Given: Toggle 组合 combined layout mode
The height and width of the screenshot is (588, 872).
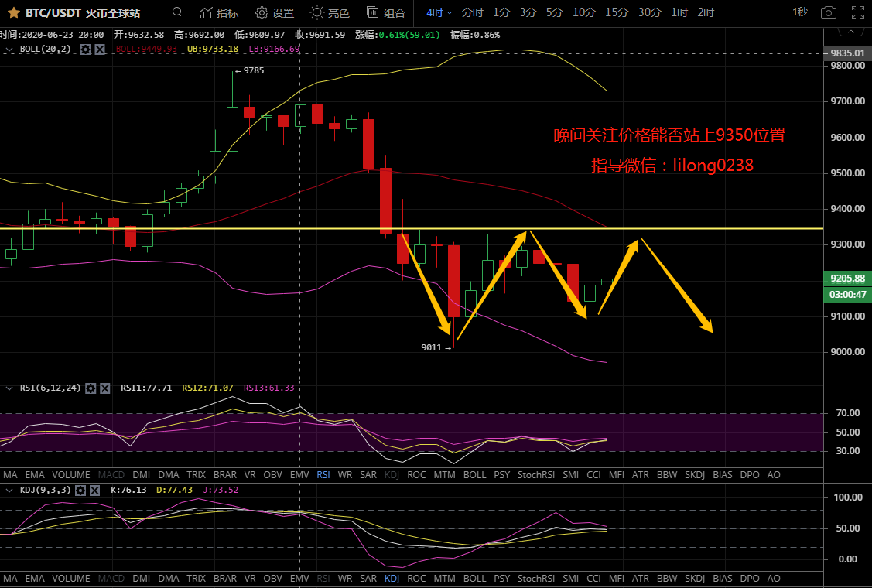Looking at the screenshot, I should coord(385,12).
